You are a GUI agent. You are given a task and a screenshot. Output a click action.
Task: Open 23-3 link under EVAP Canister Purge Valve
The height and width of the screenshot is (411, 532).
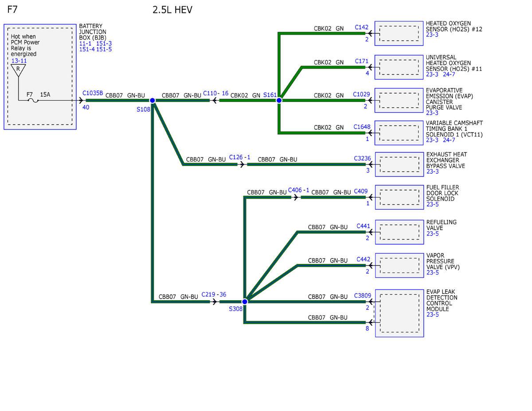pyautogui.click(x=432, y=113)
